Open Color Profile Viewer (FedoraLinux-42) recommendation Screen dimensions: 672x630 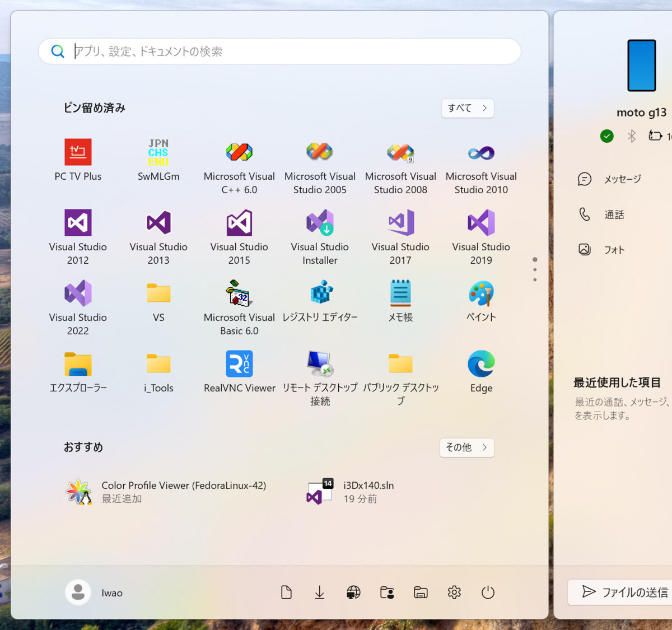[x=166, y=492]
